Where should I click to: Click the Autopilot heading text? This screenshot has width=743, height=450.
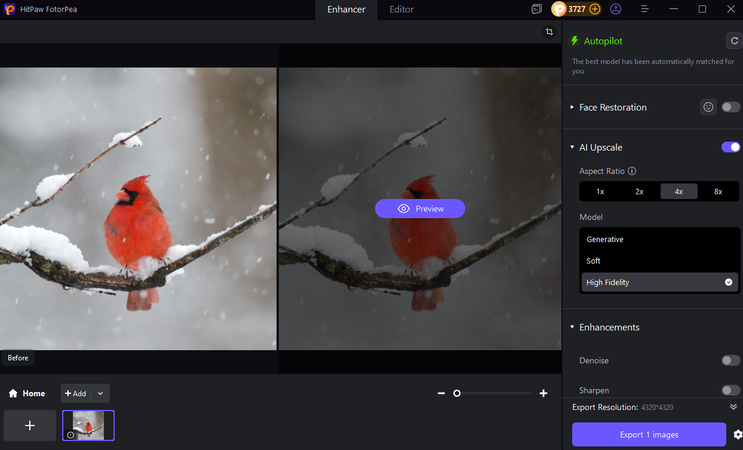pos(603,41)
